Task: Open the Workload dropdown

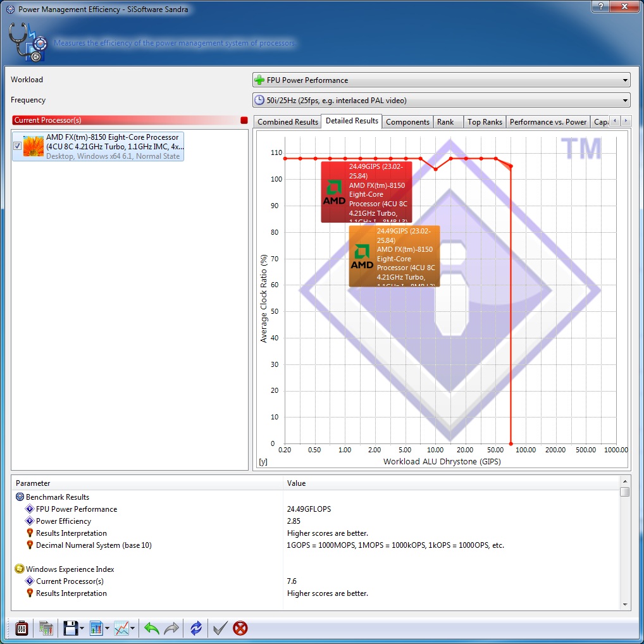Action: [442, 80]
